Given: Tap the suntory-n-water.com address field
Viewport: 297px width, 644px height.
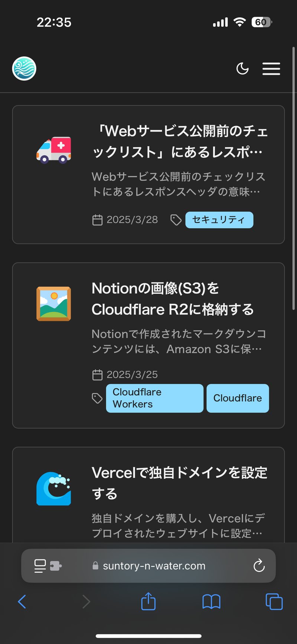Looking at the screenshot, I should click(x=154, y=566).
